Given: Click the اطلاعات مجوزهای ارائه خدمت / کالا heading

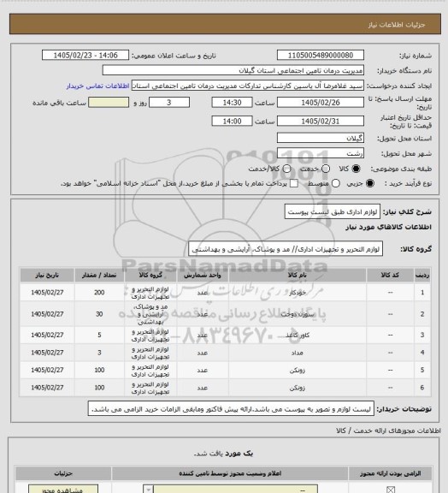Looking at the screenshot, I should (x=389, y=431).
